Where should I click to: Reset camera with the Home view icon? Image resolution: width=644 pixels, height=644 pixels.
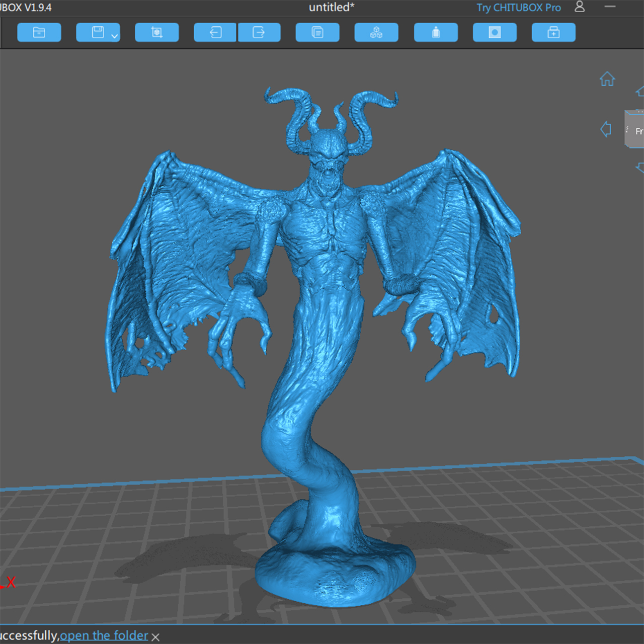tap(607, 79)
